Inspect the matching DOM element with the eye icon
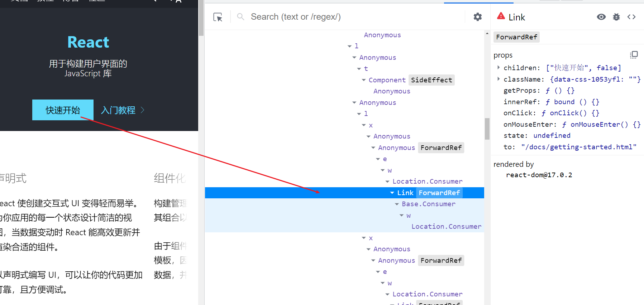 point(601,17)
